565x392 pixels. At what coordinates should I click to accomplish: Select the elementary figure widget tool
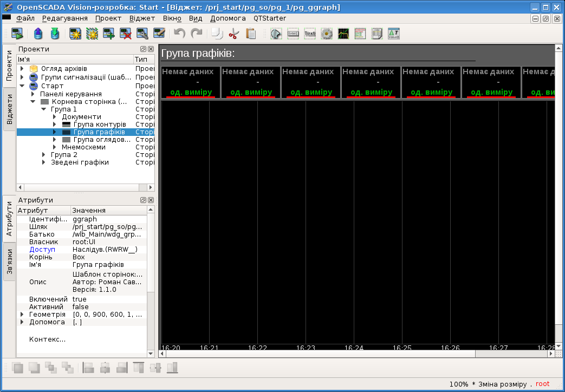point(276,34)
